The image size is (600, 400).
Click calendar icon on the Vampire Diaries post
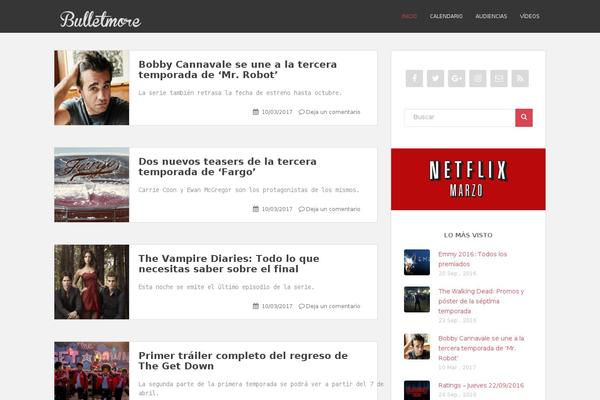(x=256, y=306)
